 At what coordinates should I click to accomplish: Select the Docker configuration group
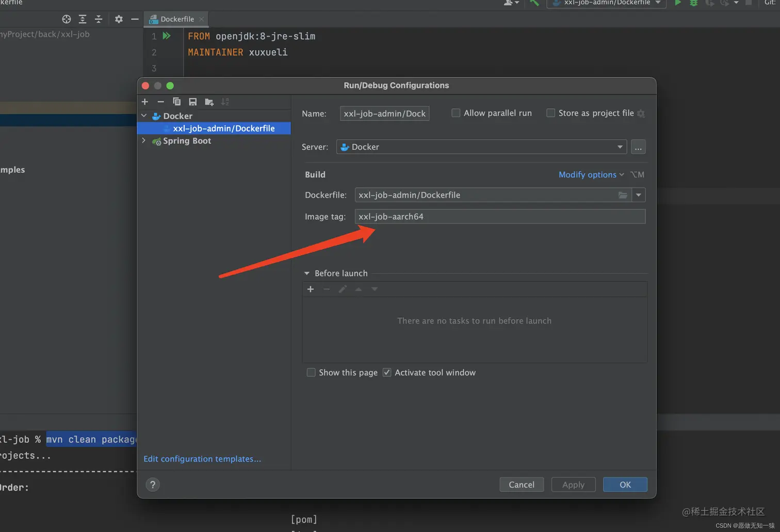(x=177, y=116)
